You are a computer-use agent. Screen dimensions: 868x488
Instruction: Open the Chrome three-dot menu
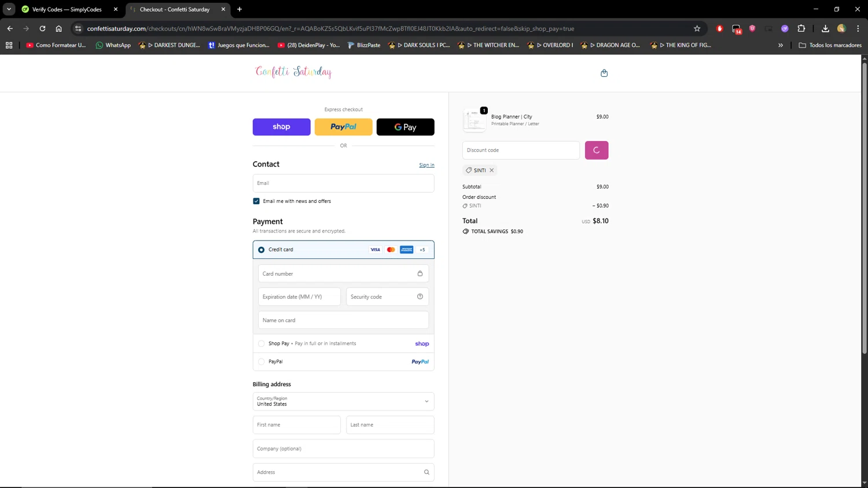tap(858, 28)
